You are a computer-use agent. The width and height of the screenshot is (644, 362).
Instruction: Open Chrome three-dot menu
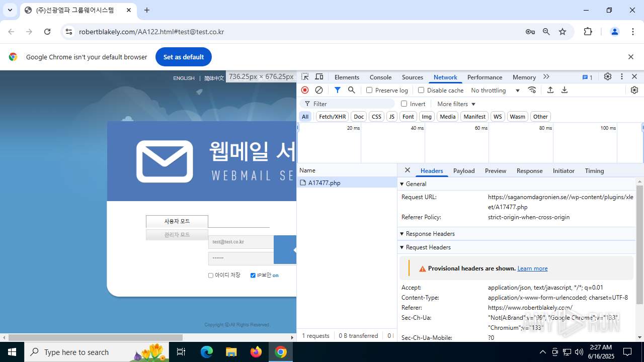click(x=633, y=32)
